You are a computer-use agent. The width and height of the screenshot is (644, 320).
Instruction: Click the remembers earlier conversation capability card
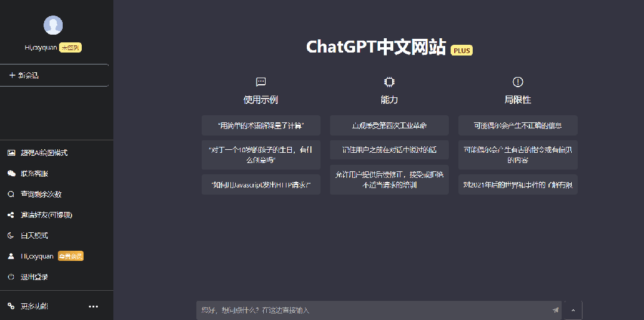(389, 150)
